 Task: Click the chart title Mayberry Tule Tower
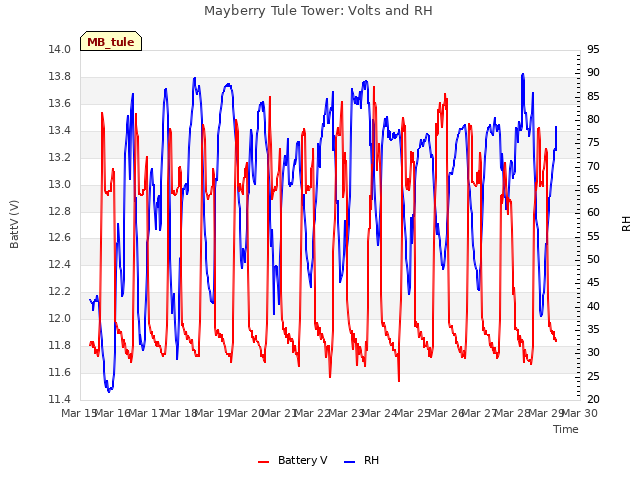(318, 11)
